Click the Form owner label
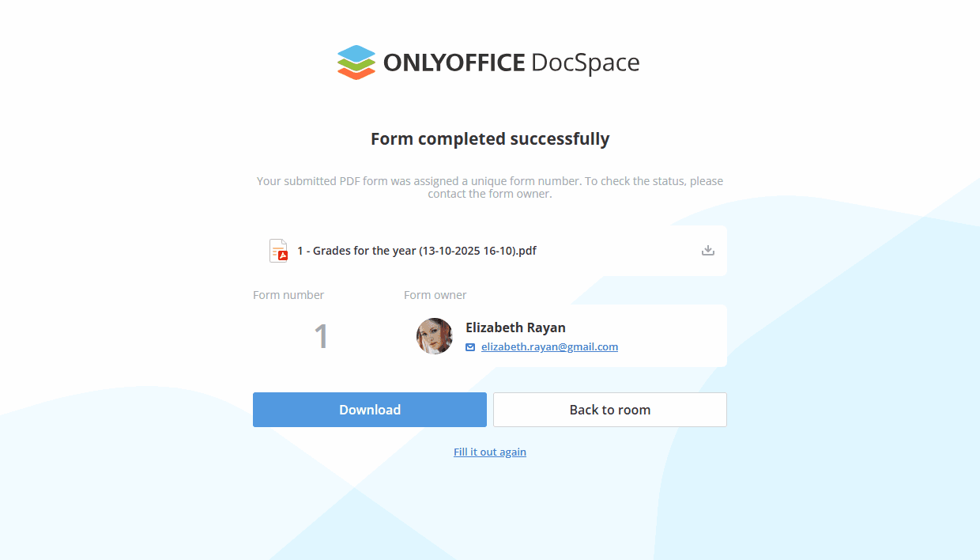The image size is (980, 560). point(435,295)
